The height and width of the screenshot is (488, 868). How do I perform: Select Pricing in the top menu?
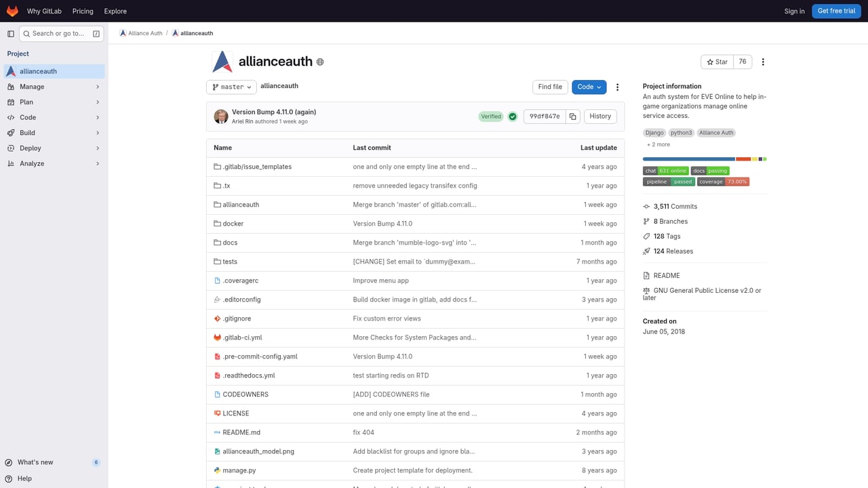(82, 11)
